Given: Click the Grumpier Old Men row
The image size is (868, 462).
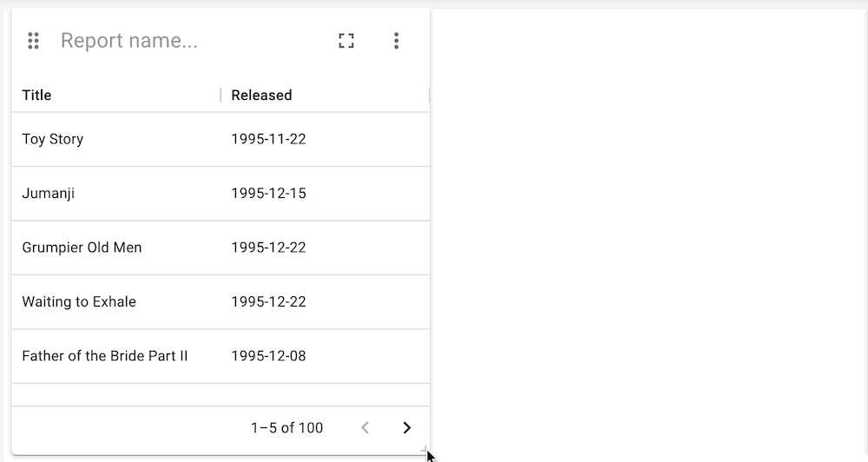Looking at the screenshot, I should [220, 247].
